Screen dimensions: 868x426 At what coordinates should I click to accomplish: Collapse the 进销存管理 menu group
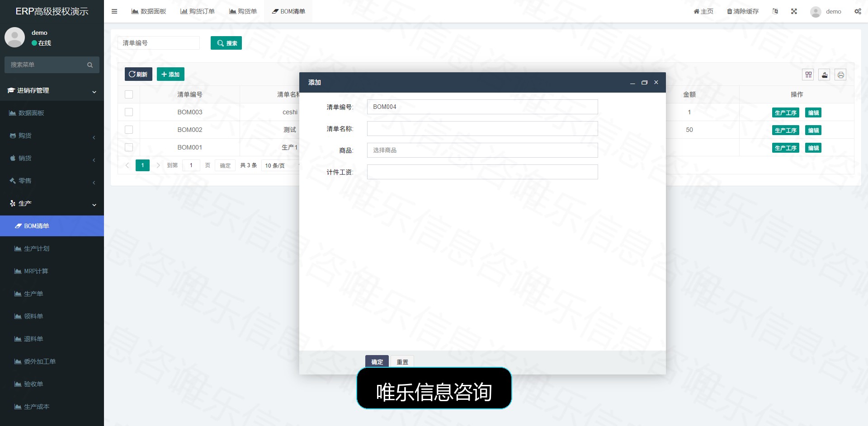tap(52, 91)
